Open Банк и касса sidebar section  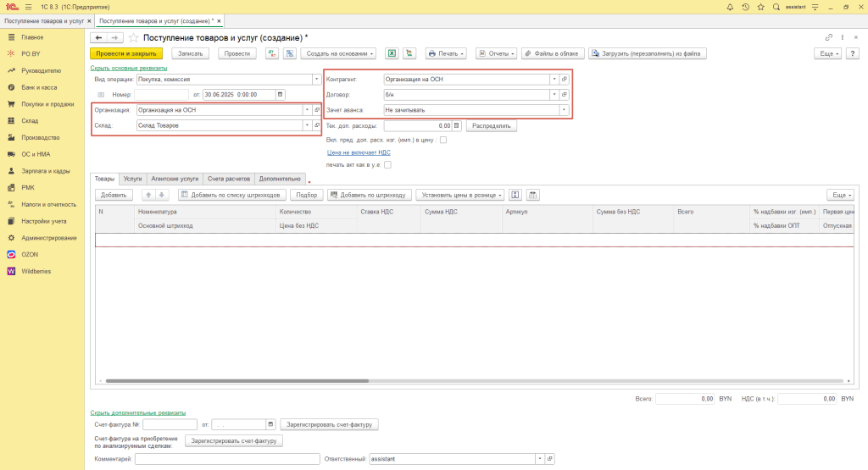[x=39, y=87]
